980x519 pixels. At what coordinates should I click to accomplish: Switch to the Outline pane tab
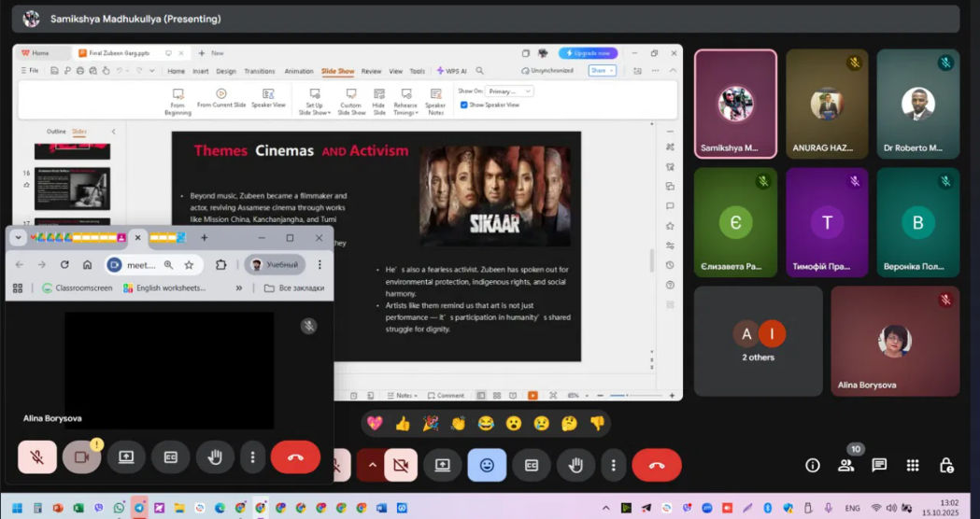tap(56, 132)
